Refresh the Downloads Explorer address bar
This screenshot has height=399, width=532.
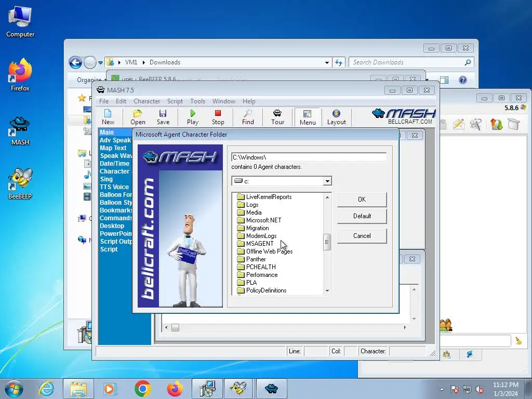338,62
